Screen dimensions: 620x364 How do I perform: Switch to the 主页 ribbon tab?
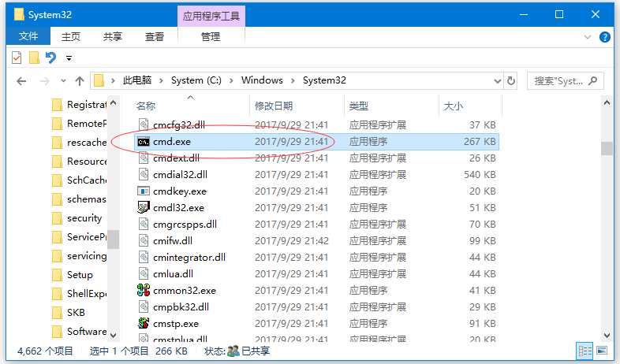point(71,37)
